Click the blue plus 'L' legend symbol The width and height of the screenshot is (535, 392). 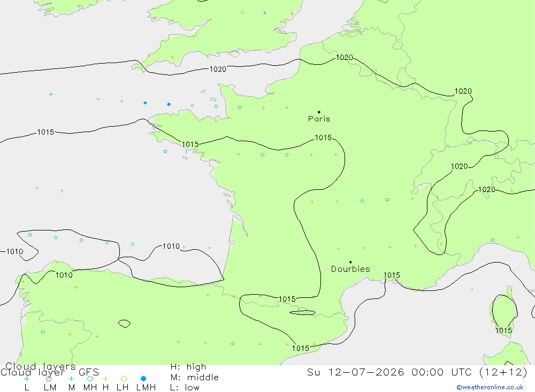point(27,379)
